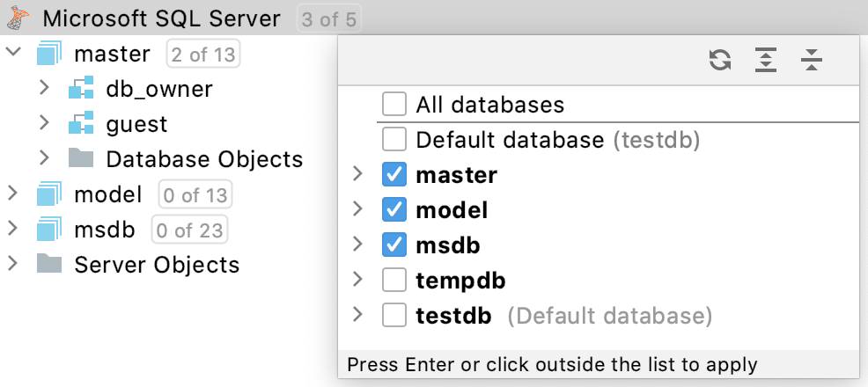The image size is (868, 387).
Task: Check the Default database (testdb) checkbox
Action: pos(394,140)
